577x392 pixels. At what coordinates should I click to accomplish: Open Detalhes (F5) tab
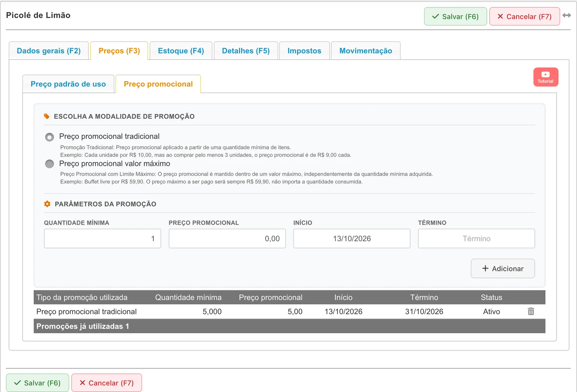(246, 51)
